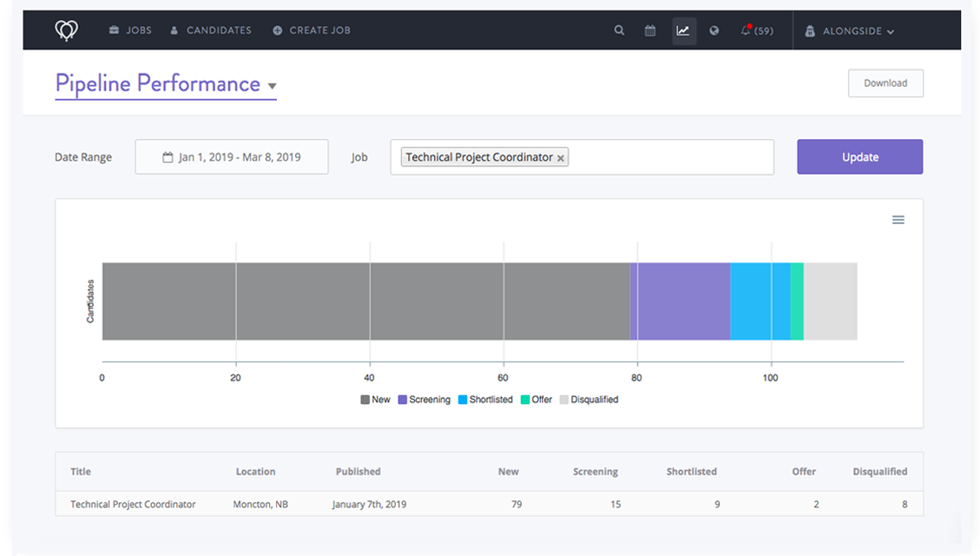Click the Download button
Screen dimensions: 980x556
point(885,83)
